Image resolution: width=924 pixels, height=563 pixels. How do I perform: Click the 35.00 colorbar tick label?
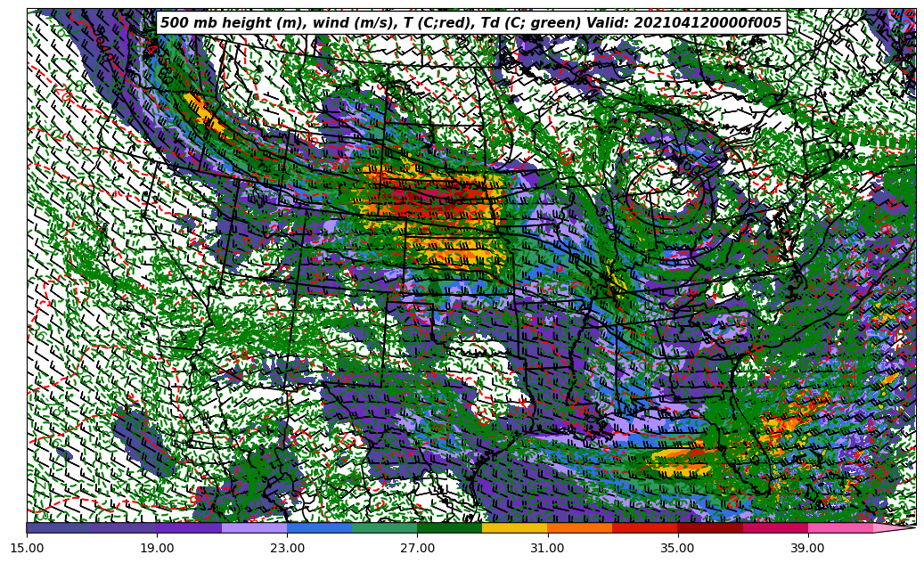(678, 548)
